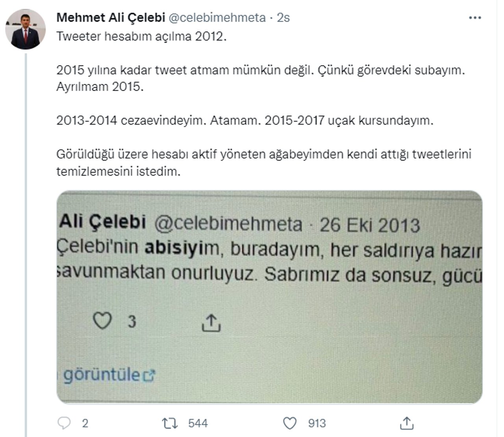This screenshot has width=504, height=437.
Task: Click the like count 3 in the embedded screenshot
Action: tap(132, 322)
